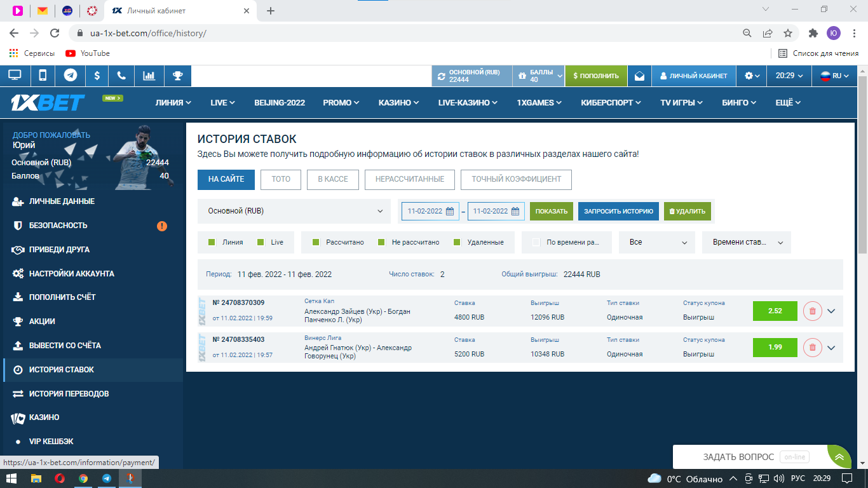Click ЗАПРОСИТЬ ИСТОРИЮ button

pos(618,211)
